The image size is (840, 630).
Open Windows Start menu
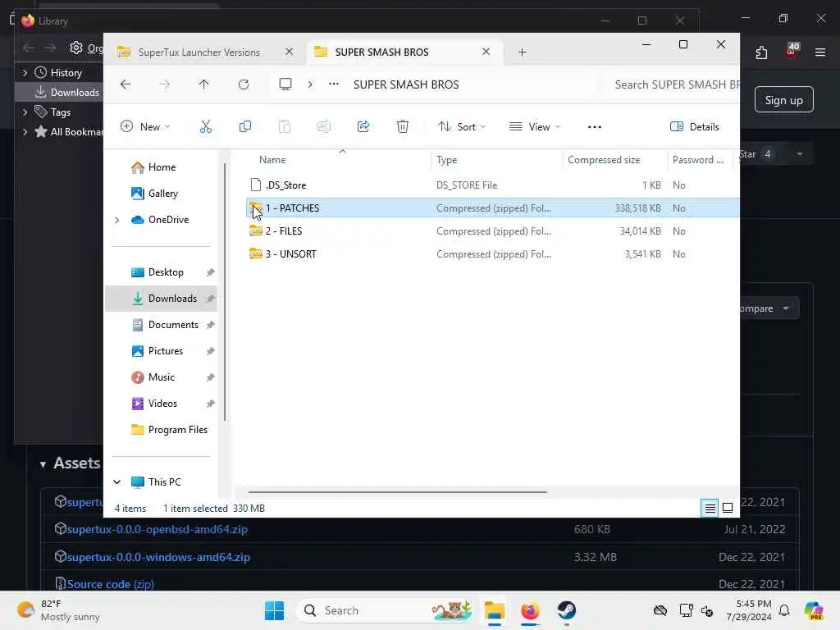click(274, 610)
